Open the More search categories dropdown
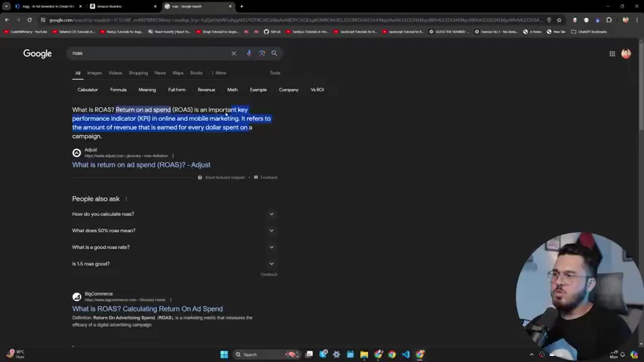Screen dimensions: 644x362 (219, 72)
